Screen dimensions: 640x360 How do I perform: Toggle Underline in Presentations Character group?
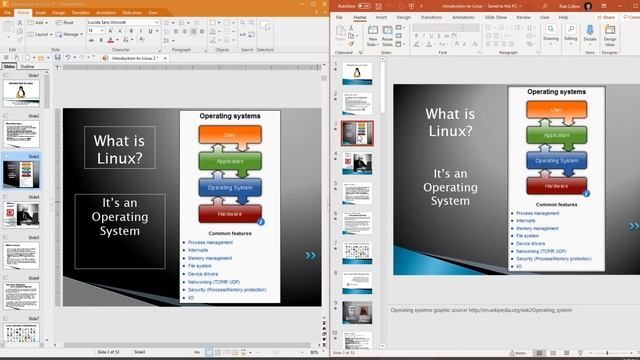pyautogui.click(x=150, y=31)
